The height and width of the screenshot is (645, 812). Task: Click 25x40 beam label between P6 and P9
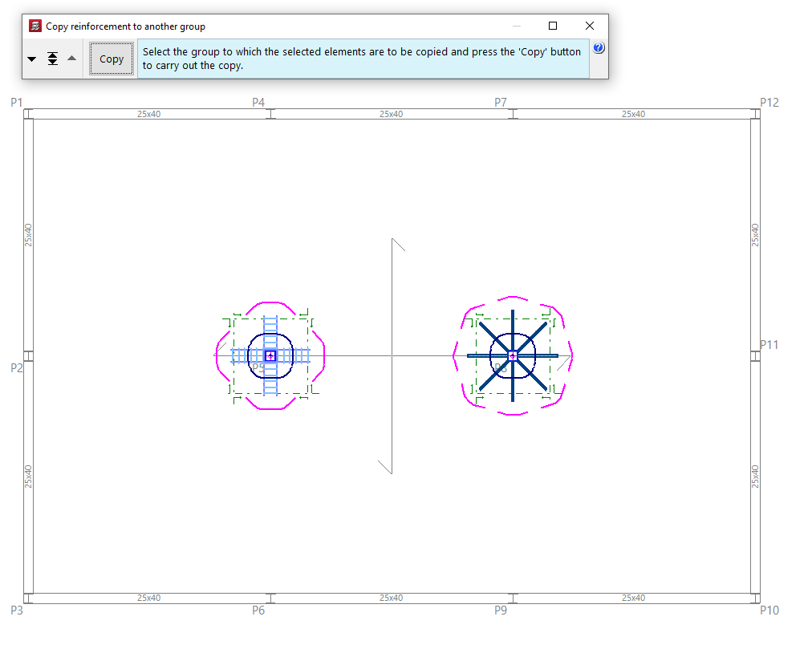(x=391, y=598)
